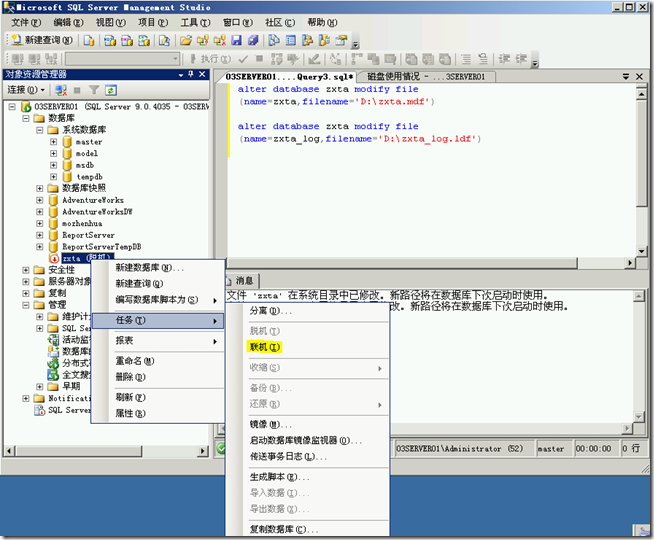
Task: Open the active files dropdown arrow in the editor tab strip
Action: click(x=626, y=76)
